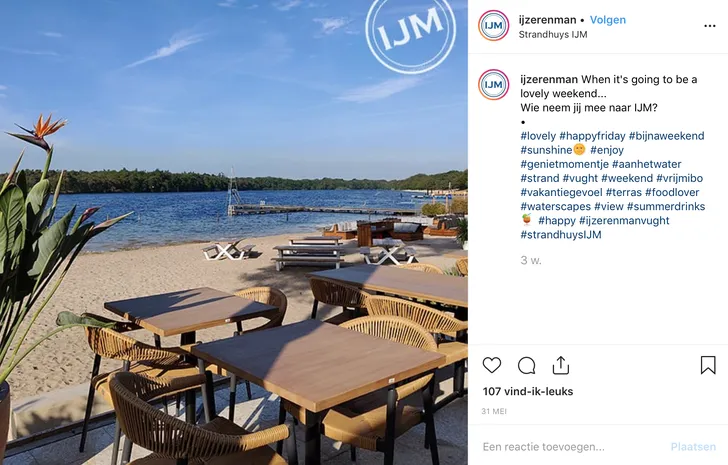Save the post with the bookmark icon

pyautogui.click(x=708, y=365)
